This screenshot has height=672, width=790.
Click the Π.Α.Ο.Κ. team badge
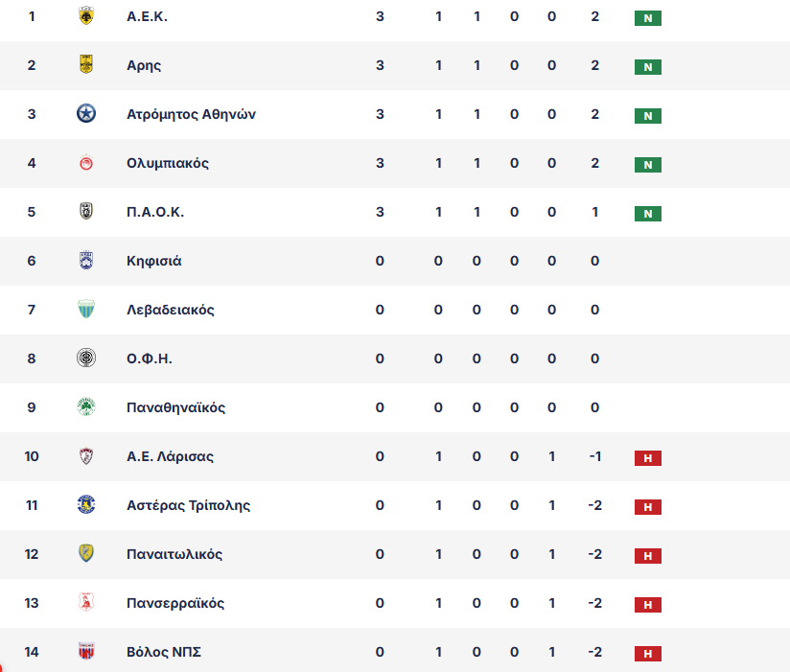[x=86, y=212]
